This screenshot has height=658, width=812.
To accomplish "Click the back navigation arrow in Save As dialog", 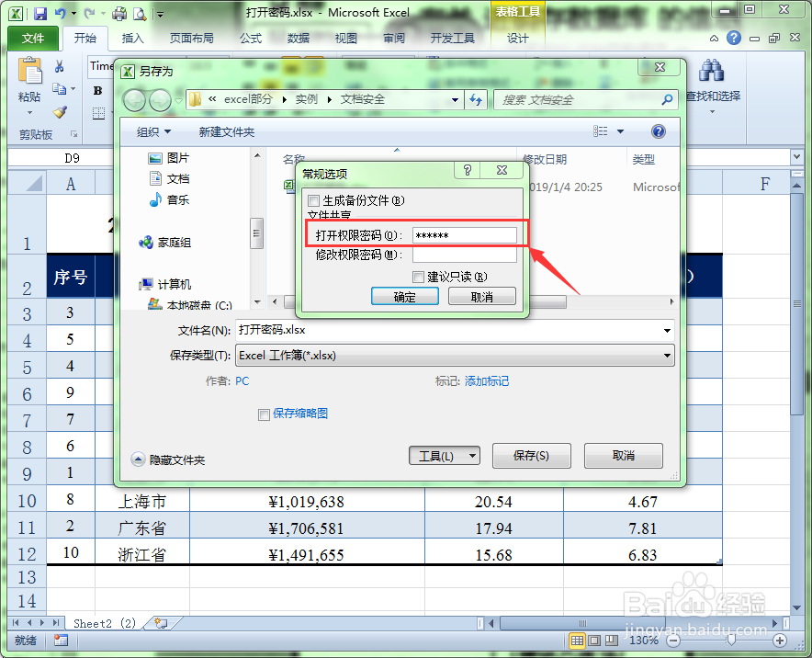I will point(135,99).
